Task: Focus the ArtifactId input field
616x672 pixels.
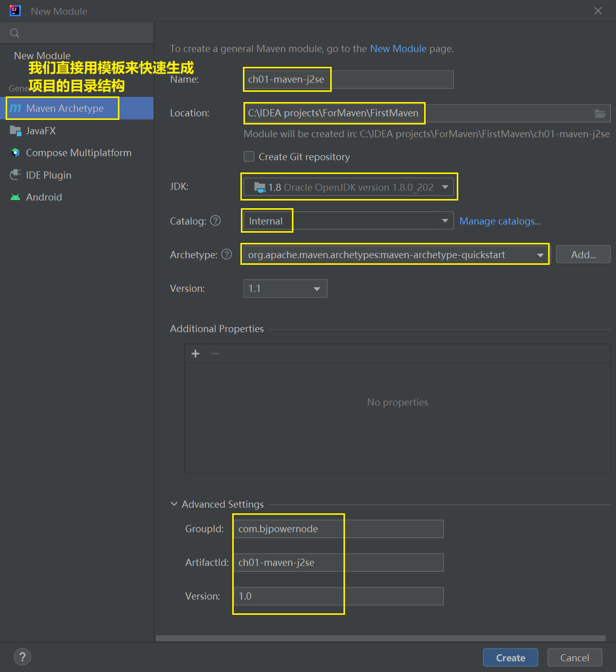Action: click(338, 562)
